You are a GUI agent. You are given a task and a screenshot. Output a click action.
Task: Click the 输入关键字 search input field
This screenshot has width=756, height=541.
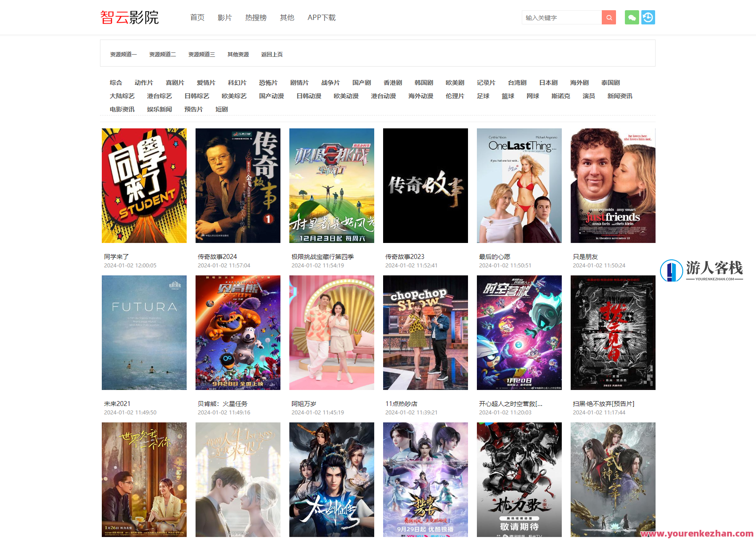coord(561,17)
